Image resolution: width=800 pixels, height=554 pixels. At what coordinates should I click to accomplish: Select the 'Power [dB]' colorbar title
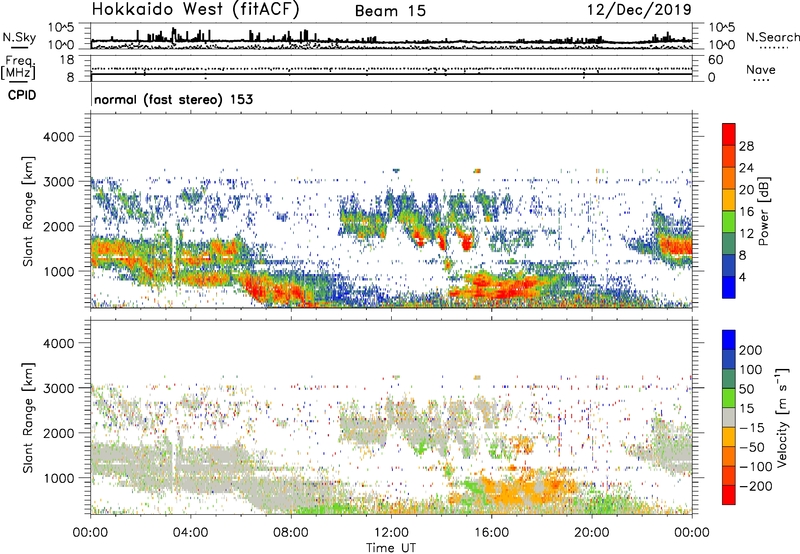tap(763, 211)
